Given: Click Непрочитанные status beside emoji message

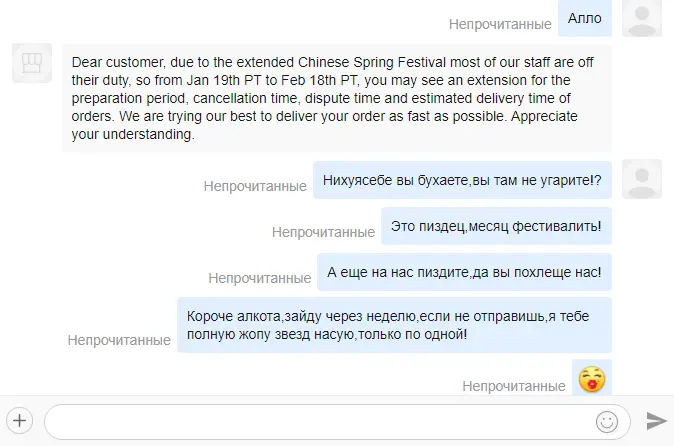Looking at the screenshot, I should coord(514,386).
